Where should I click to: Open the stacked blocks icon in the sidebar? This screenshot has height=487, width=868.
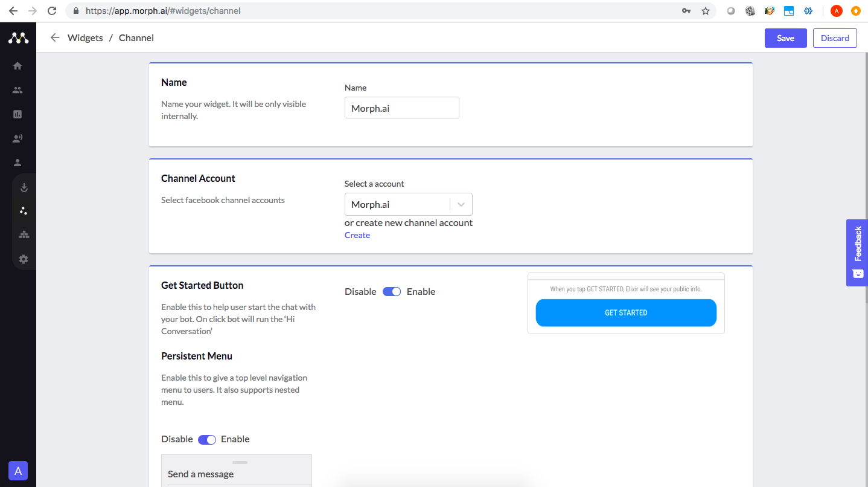[x=24, y=235]
